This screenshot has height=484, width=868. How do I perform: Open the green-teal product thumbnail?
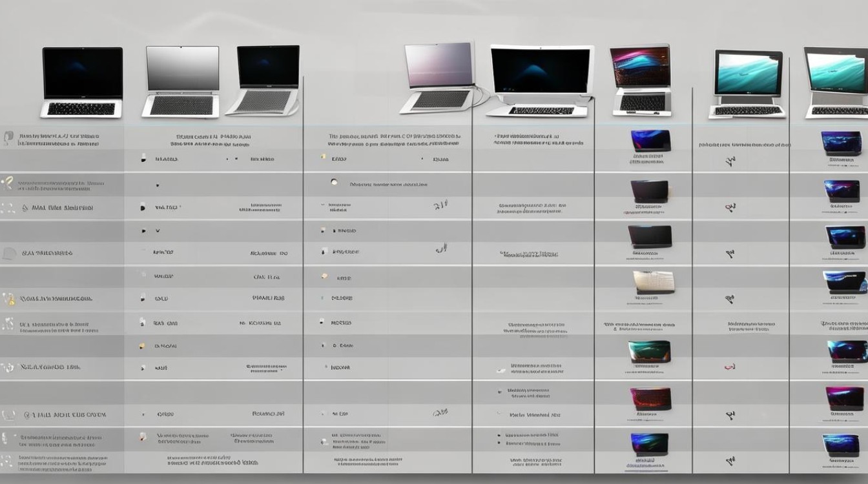(x=650, y=352)
